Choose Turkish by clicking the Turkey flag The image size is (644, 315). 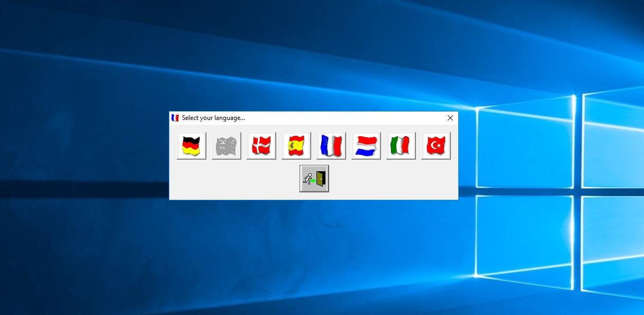[x=436, y=145]
